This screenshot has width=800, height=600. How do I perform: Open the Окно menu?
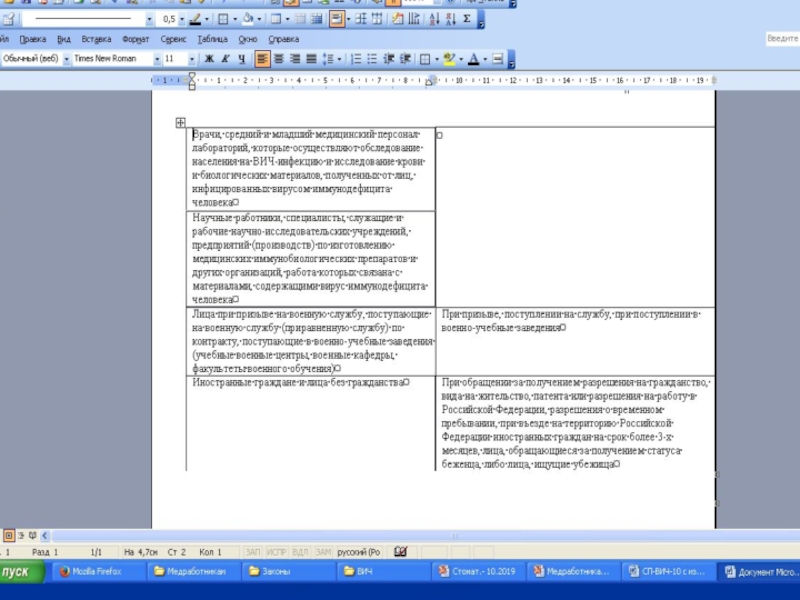[x=248, y=39]
